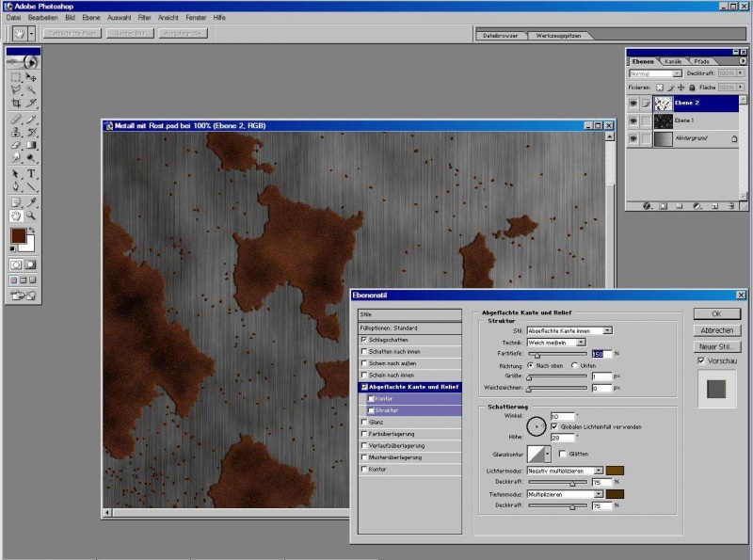Open the Filter menu
753x560 pixels.
click(144, 18)
